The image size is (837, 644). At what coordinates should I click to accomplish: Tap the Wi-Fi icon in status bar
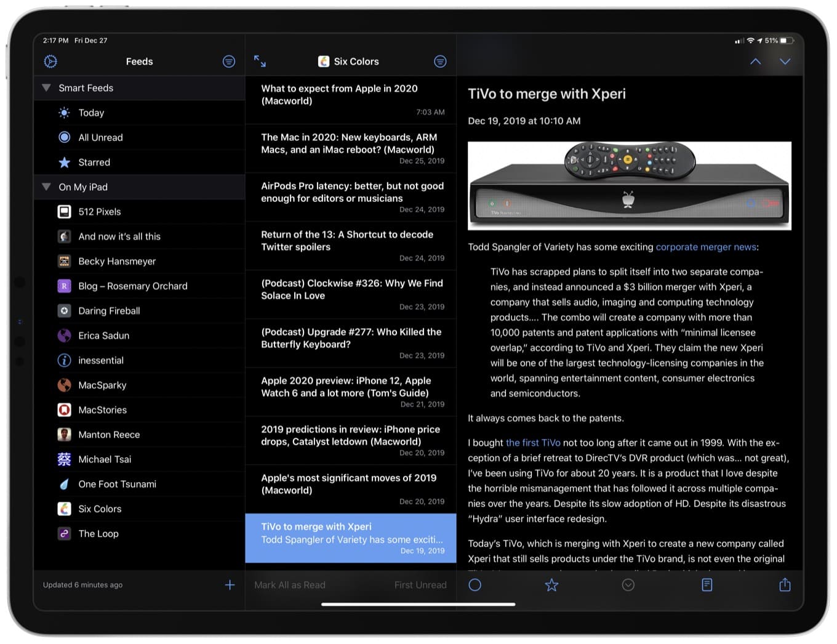(750, 41)
